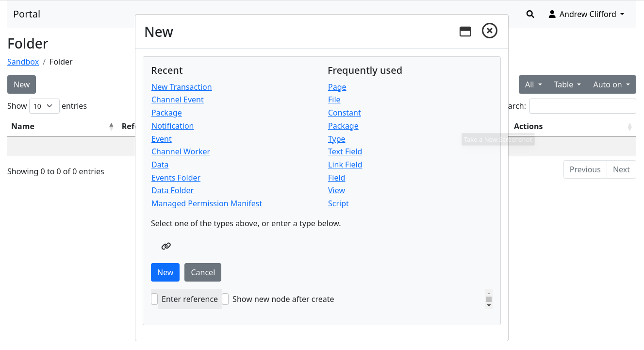Click the user silhouette icon beside Andrew Clifford
This screenshot has width=644, height=350.
[552, 14]
